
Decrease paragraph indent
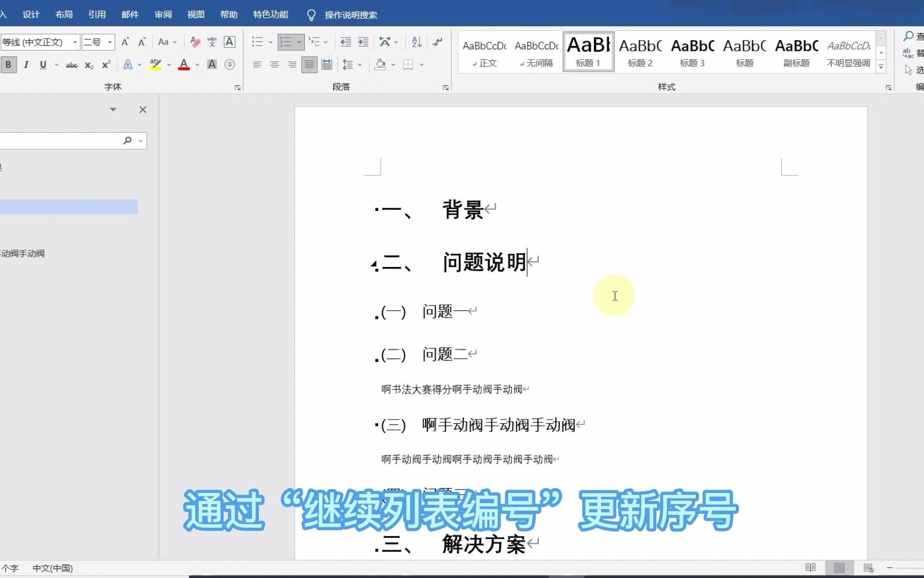[346, 42]
